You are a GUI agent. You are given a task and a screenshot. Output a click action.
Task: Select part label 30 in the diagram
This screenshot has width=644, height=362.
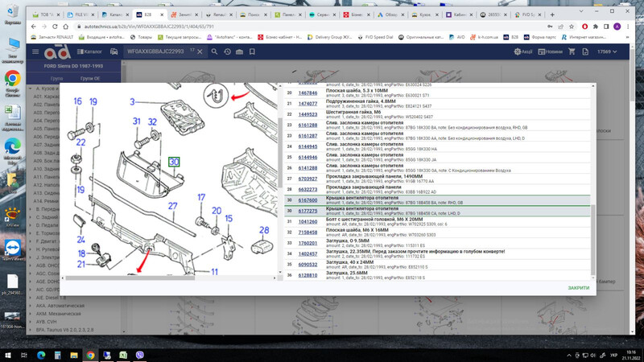(174, 162)
